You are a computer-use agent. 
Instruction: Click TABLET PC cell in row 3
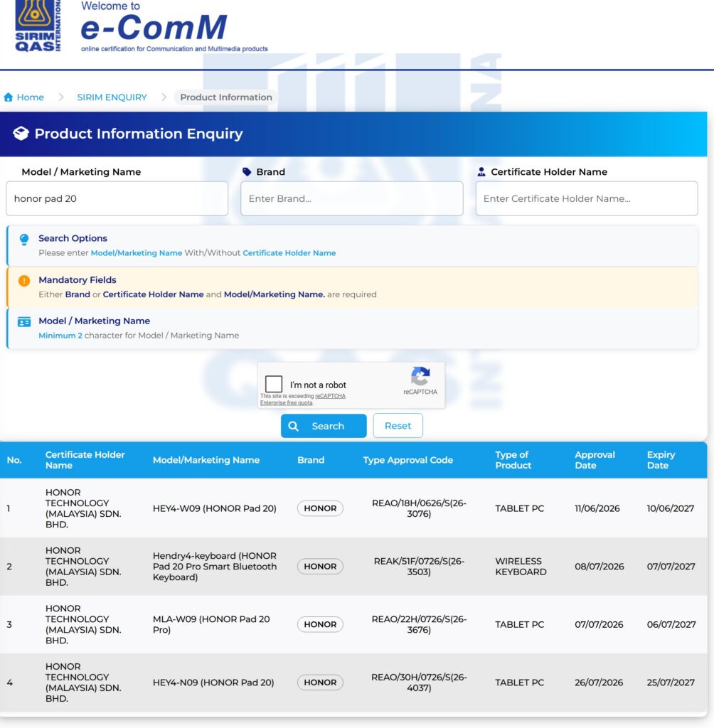pyautogui.click(x=519, y=624)
